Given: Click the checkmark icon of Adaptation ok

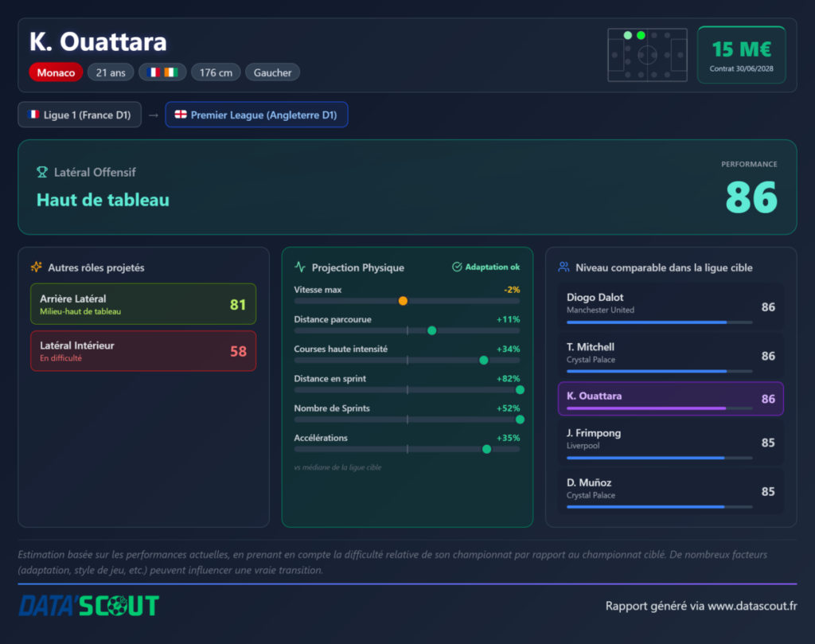Looking at the screenshot, I should pyautogui.click(x=457, y=267).
